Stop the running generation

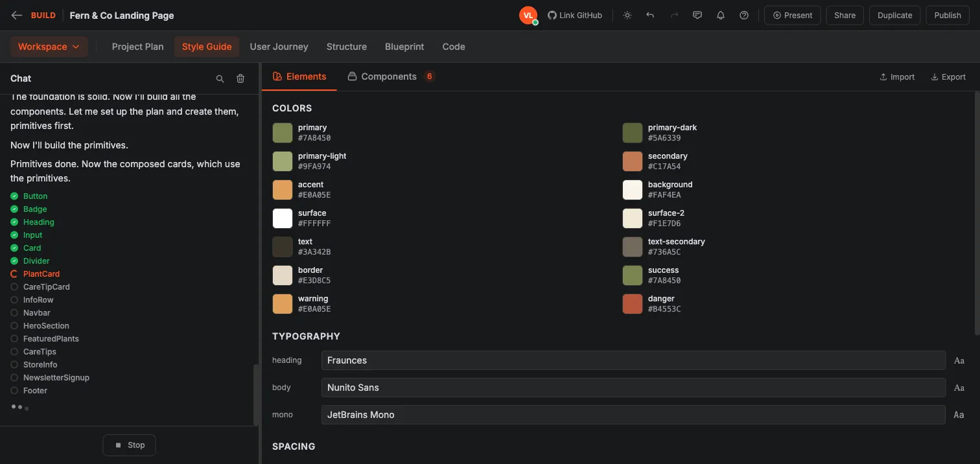tap(129, 445)
